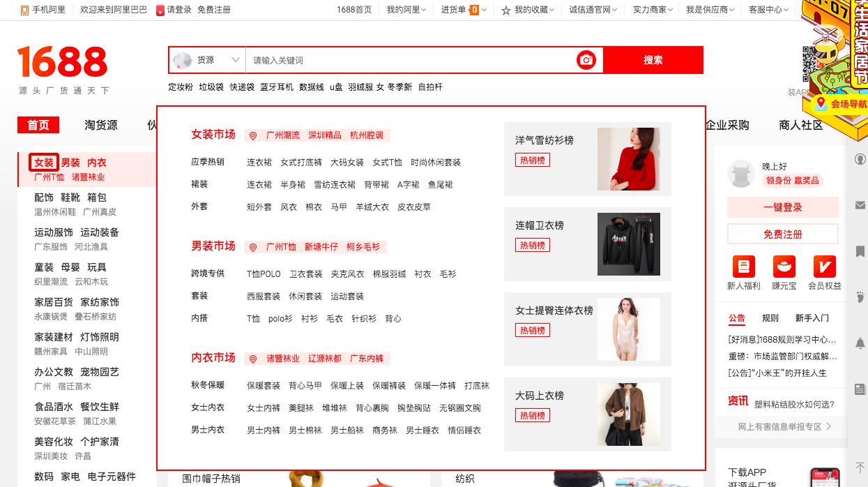Open the 新人福利 icon
The image size is (868, 487).
coord(744,267)
